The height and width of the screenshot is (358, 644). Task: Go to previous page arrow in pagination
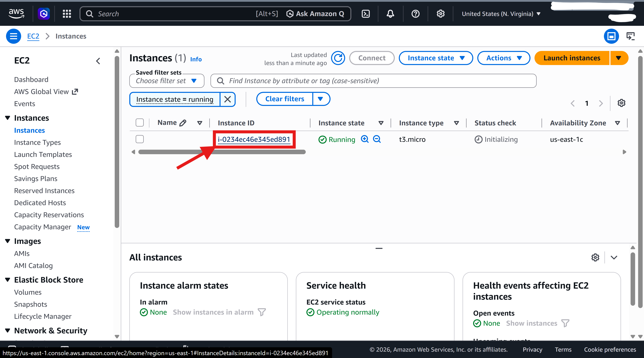(573, 103)
